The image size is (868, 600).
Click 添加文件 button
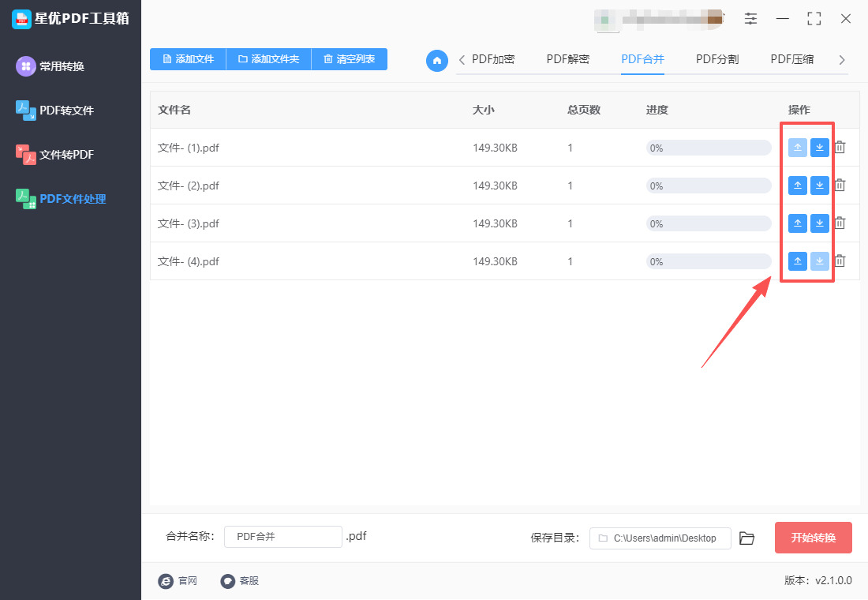tap(189, 59)
